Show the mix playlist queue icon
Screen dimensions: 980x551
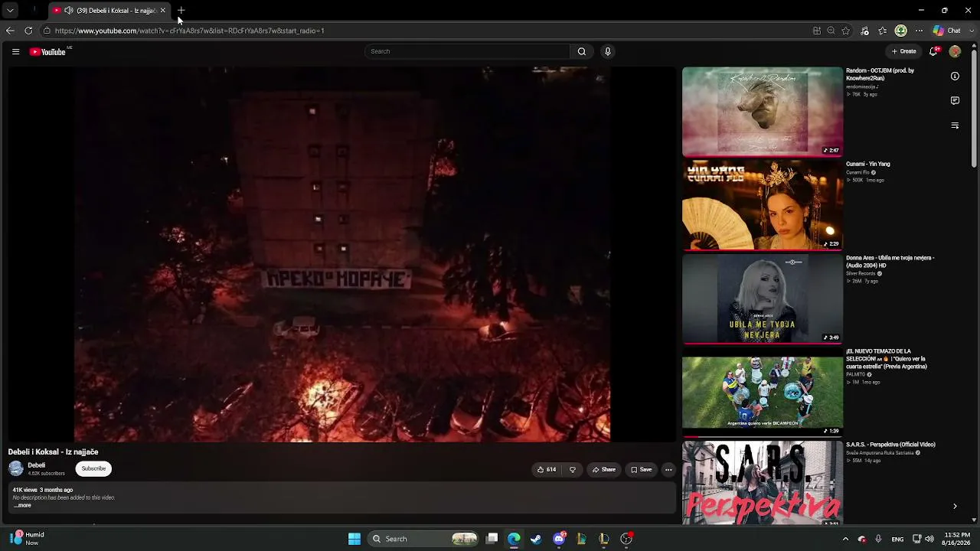pyautogui.click(x=955, y=125)
